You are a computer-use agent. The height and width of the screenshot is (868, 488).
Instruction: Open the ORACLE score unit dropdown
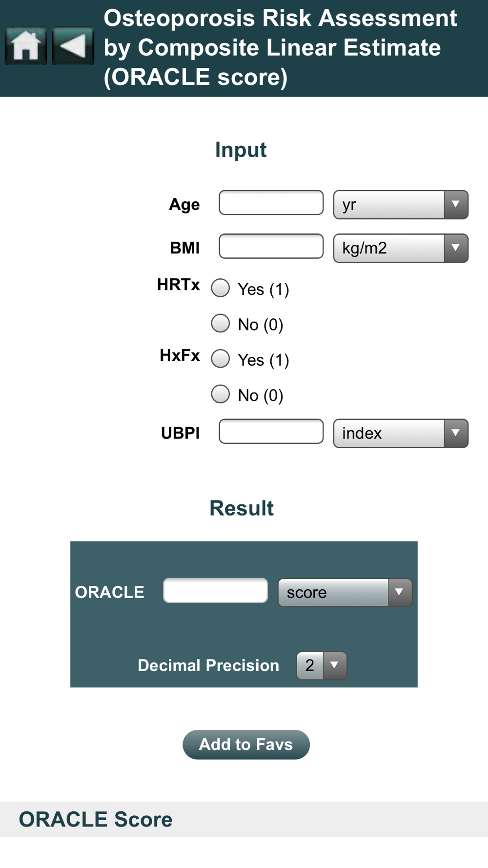click(345, 593)
